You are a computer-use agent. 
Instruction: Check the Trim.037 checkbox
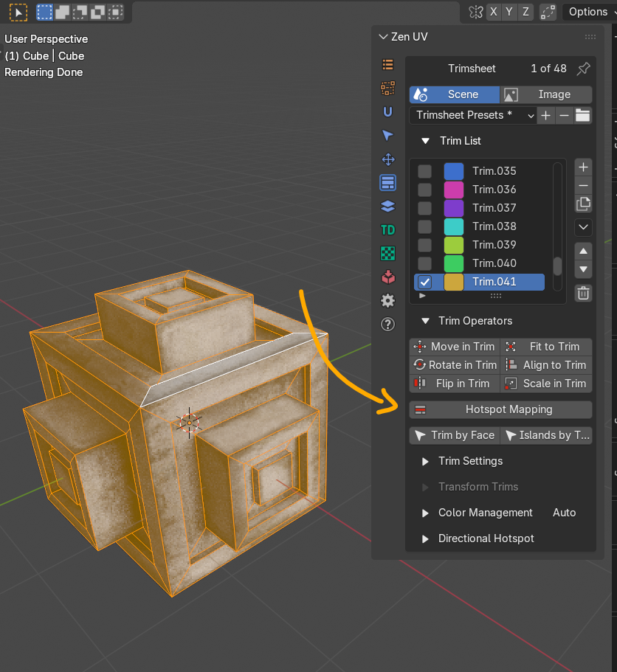(424, 208)
